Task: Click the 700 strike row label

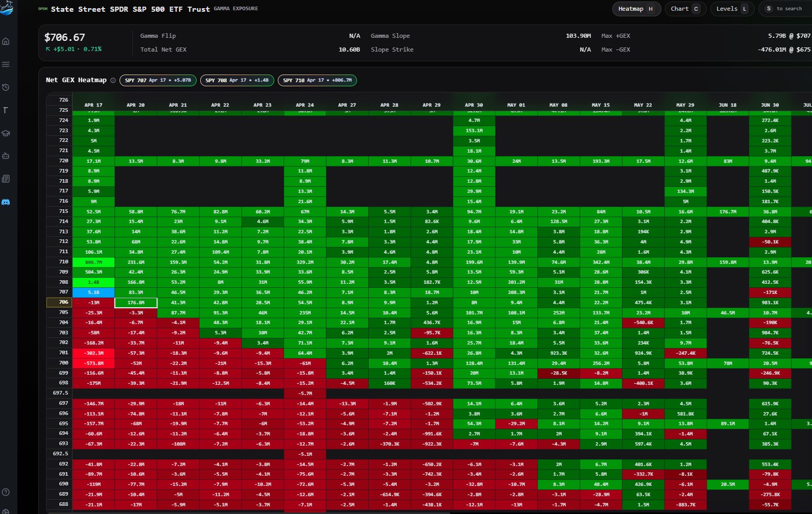Action: click(x=59, y=363)
